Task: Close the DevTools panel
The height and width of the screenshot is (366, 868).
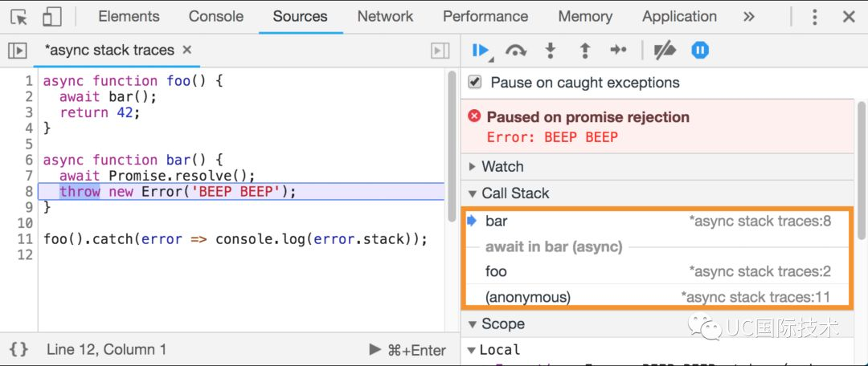Action: [849, 17]
